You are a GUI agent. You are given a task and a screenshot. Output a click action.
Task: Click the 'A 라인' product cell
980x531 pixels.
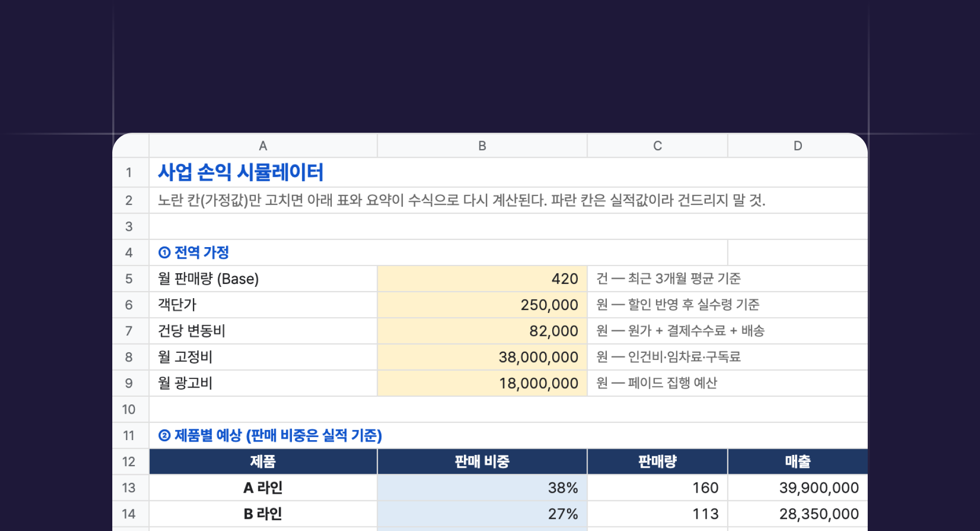click(263, 488)
